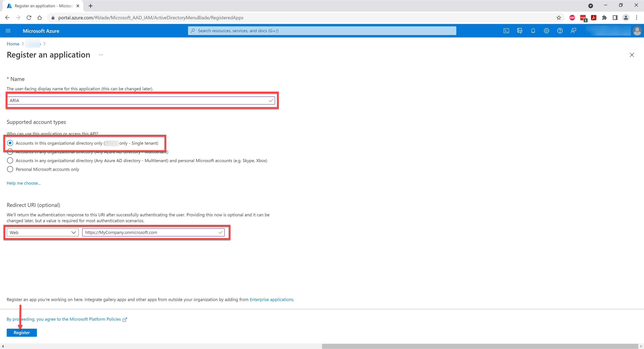Open the Azure portal hamburger menu
The height and width of the screenshot is (349, 644).
tap(8, 31)
